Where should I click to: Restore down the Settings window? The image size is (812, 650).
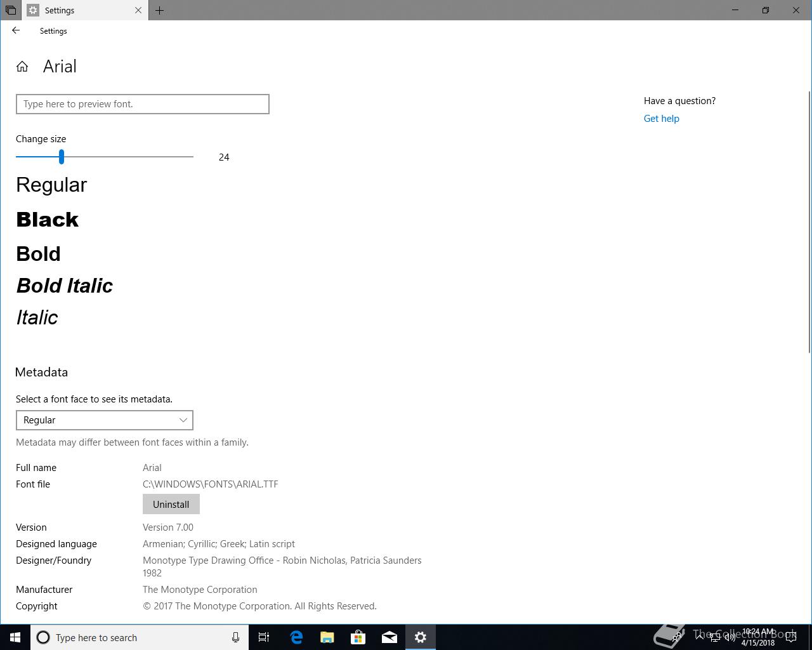766,10
